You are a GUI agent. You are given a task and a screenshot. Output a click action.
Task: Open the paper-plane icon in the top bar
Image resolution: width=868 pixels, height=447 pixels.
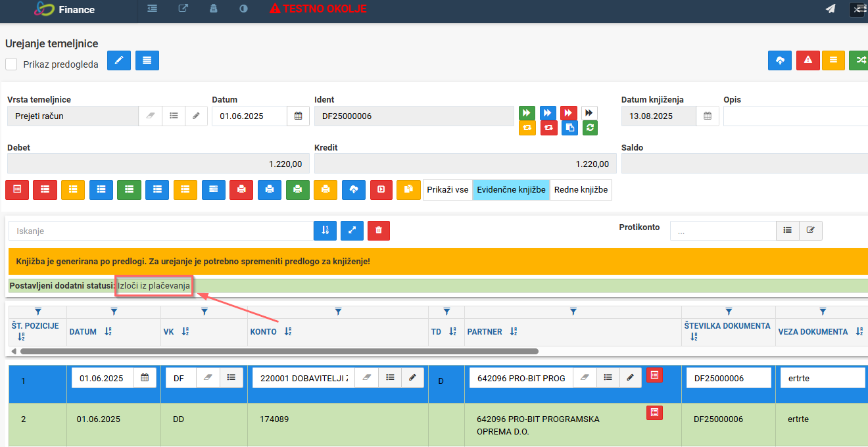831,9
